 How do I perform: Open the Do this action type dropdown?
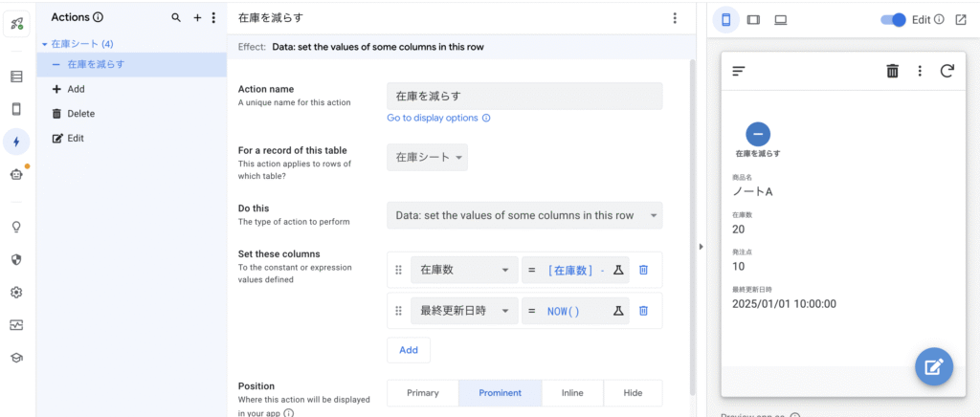[524, 215]
